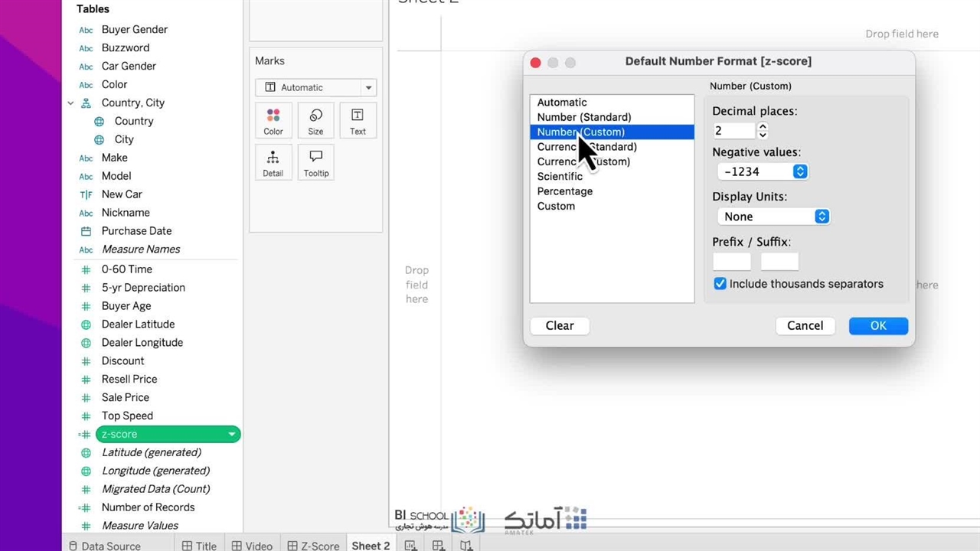Increase decimal places with stepper arrow
Screen dimensions: 980x551
click(x=763, y=126)
